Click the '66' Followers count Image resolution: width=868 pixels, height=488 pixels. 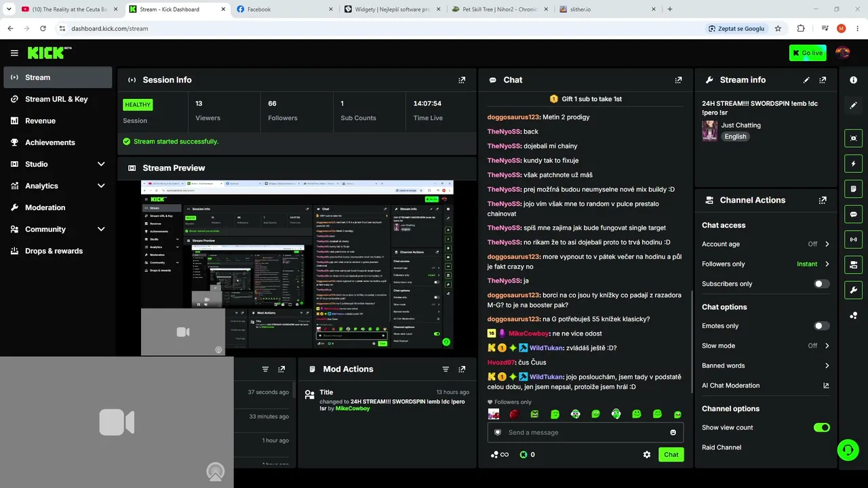click(x=272, y=104)
